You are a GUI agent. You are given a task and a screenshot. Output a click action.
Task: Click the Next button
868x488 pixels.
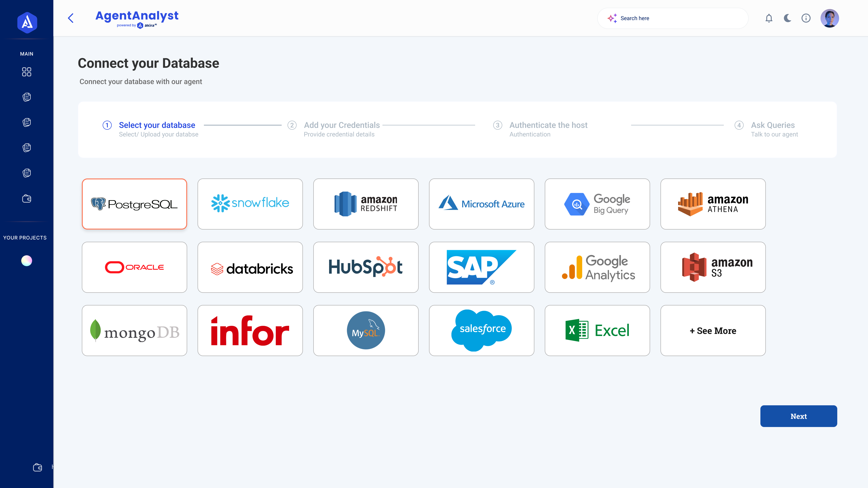(799, 416)
